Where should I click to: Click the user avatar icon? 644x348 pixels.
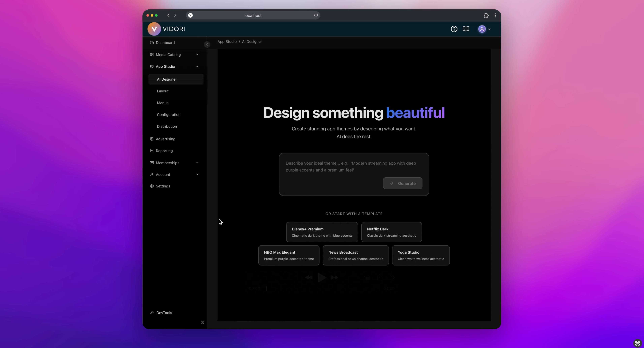tap(482, 29)
